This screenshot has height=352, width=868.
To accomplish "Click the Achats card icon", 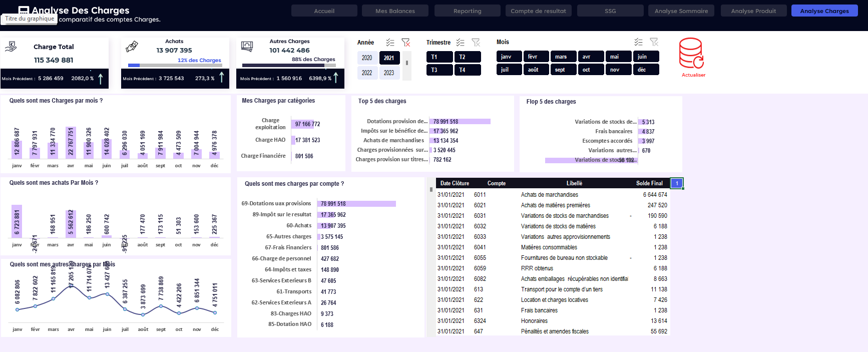I will 132,47.
